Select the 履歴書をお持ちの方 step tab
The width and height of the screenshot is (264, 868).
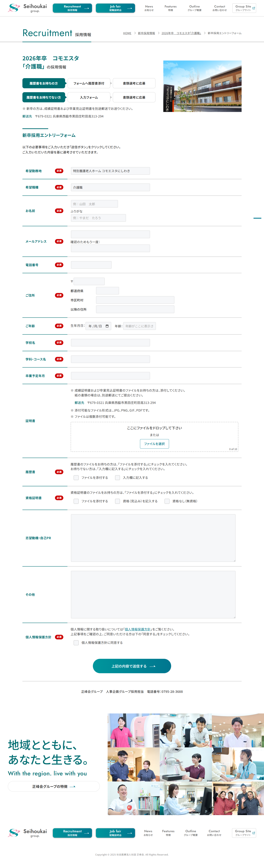point(44,83)
